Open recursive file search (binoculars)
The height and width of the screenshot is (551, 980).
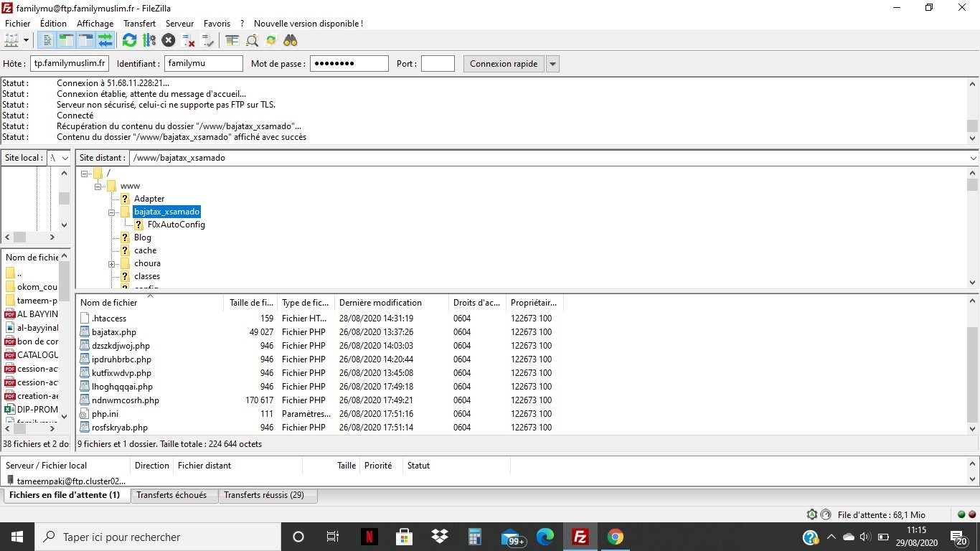point(291,40)
